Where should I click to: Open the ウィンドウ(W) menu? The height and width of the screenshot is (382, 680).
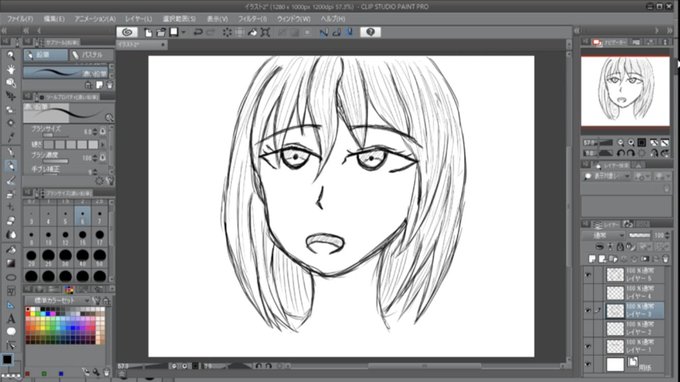point(294,19)
